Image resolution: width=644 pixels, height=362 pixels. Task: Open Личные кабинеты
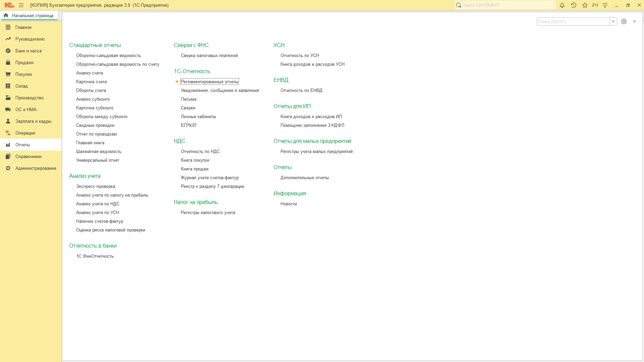[x=198, y=116]
